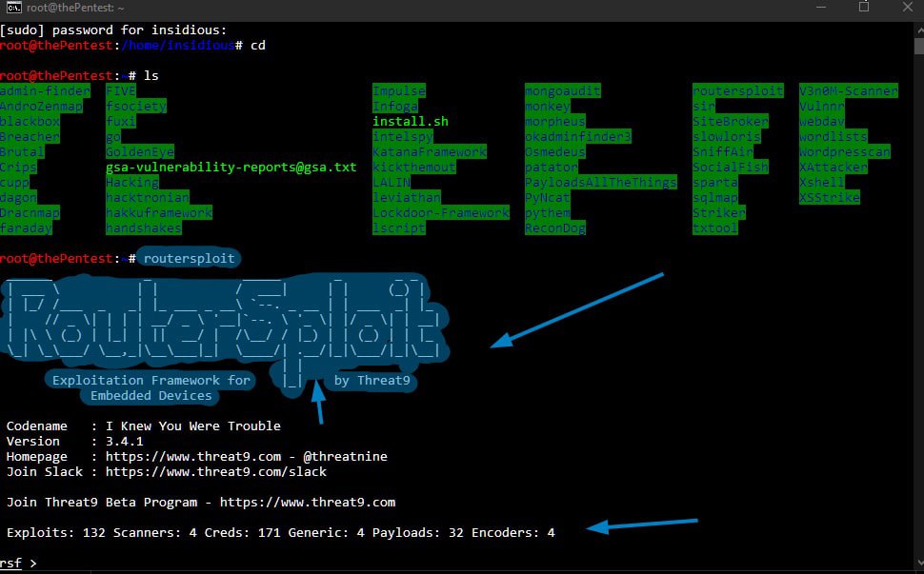Select the Dracnmap directory entry
The width and height of the screenshot is (924, 574).
(x=30, y=213)
